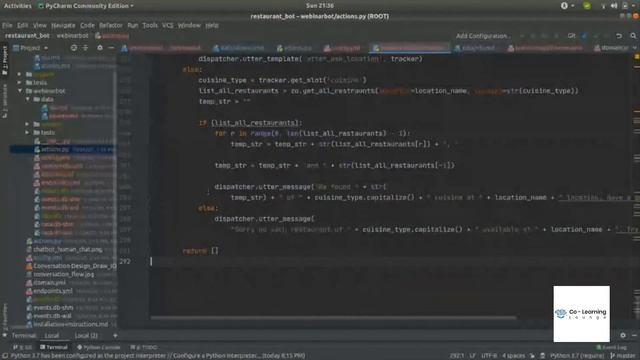Add a new terminal session with plus
This screenshot has height=360, width=640.
click(115, 336)
